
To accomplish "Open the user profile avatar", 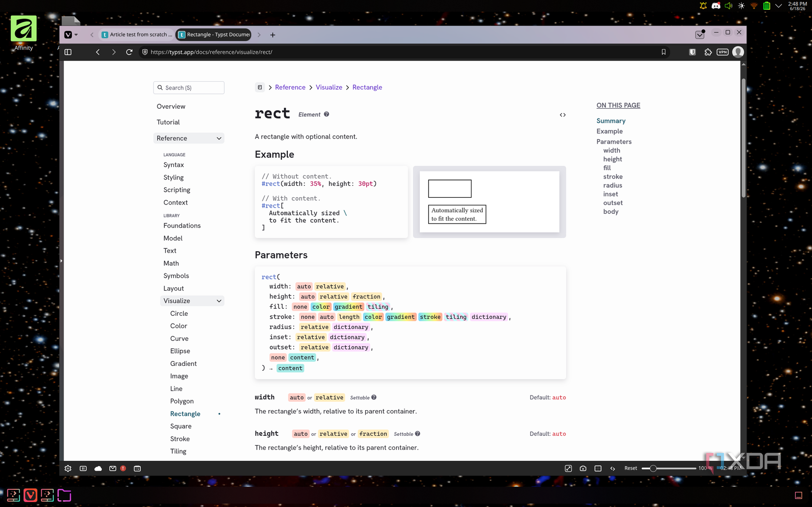I will [738, 52].
